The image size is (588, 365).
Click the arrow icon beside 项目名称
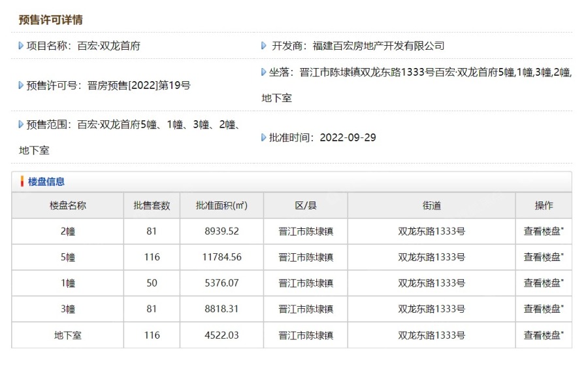[21, 46]
